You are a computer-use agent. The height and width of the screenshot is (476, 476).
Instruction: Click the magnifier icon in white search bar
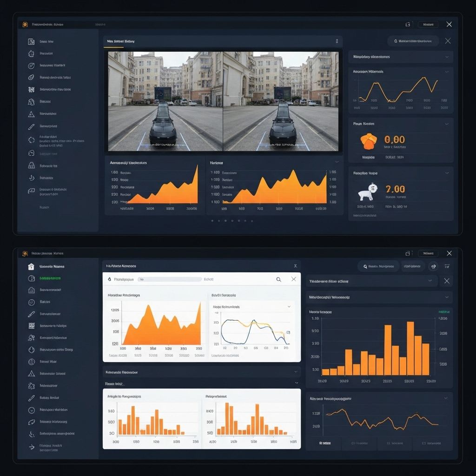click(x=278, y=279)
